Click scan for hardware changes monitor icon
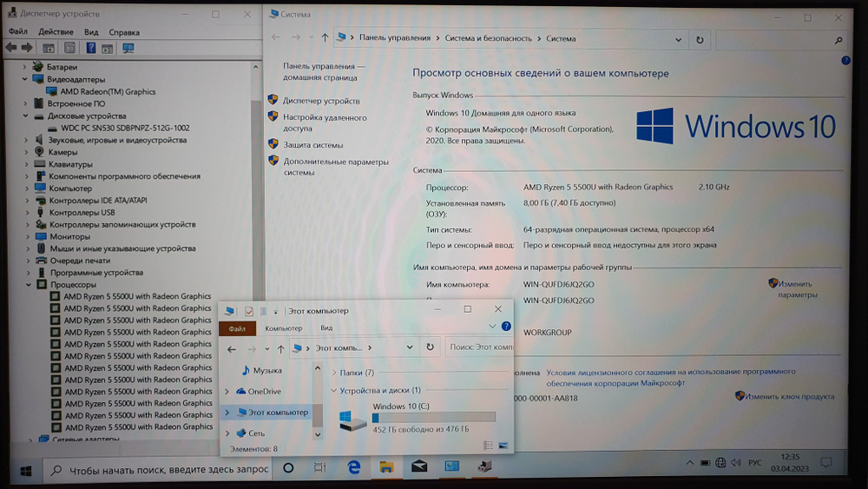Screen dimensions: 868x489 click(x=128, y=48)
